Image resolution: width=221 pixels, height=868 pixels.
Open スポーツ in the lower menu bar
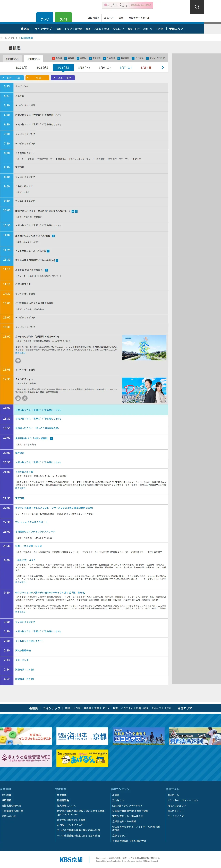click(156, 708)
